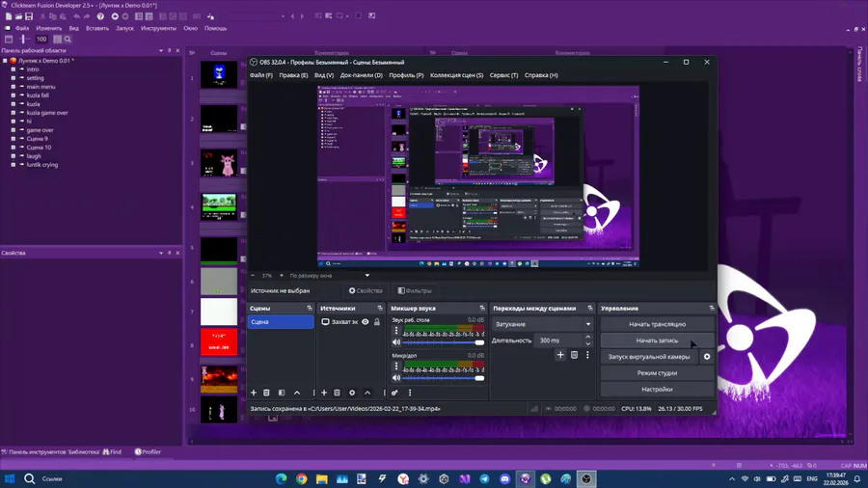Open Fusion "Вставить" menu
Viewport: 868px width, 488px height.
[x=97, y=28]
